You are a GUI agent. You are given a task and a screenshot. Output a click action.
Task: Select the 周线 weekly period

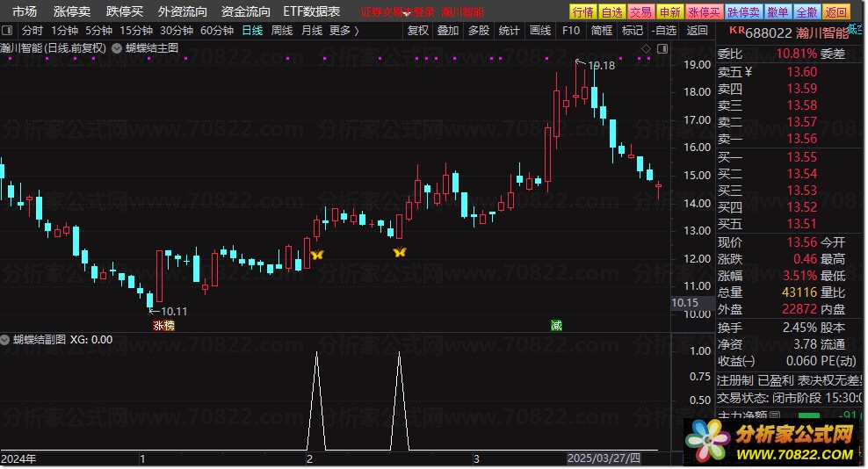pyautogui.click(x=282, y=31)
